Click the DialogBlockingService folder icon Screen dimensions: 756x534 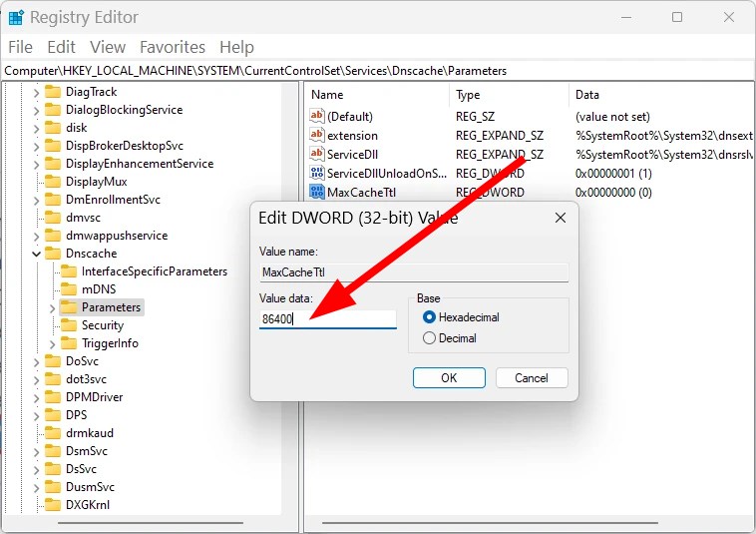click(x=53, y=110)
